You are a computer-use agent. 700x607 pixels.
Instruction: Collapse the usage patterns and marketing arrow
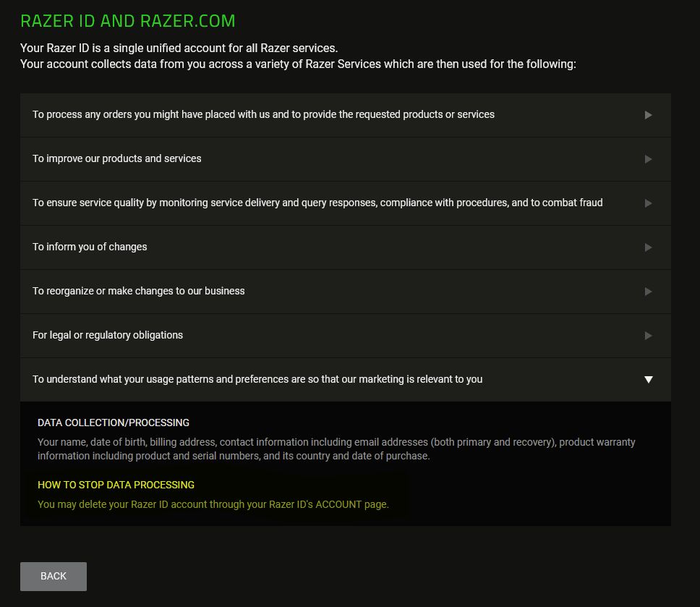648,380
